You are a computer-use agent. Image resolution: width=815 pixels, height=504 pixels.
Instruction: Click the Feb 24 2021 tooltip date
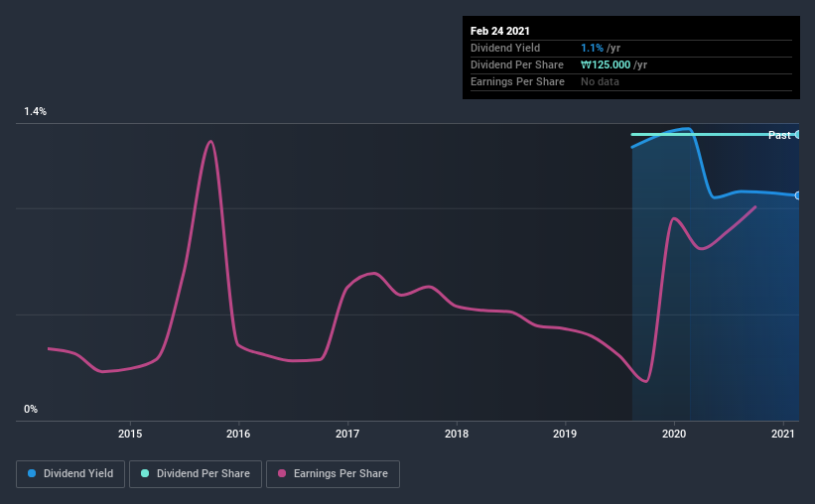(x=500, y=31)
